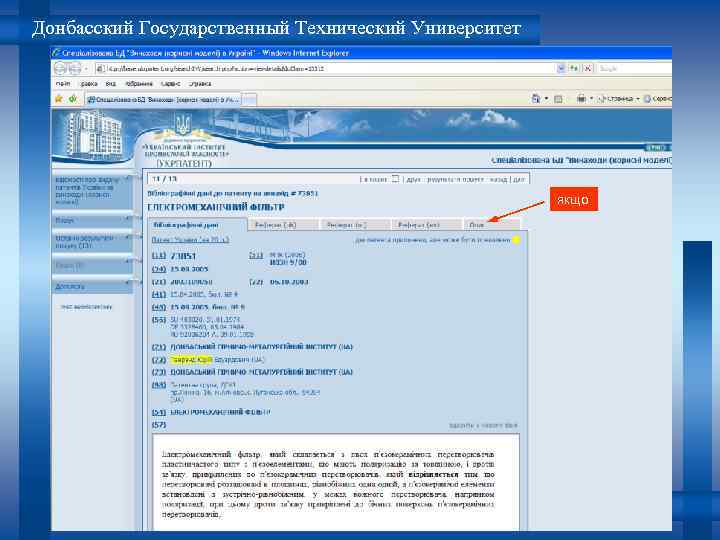The width and height of the screenshot is (720, 540).
Task: Click the 'результати пошуку' link
Action: tap(456, 180)
